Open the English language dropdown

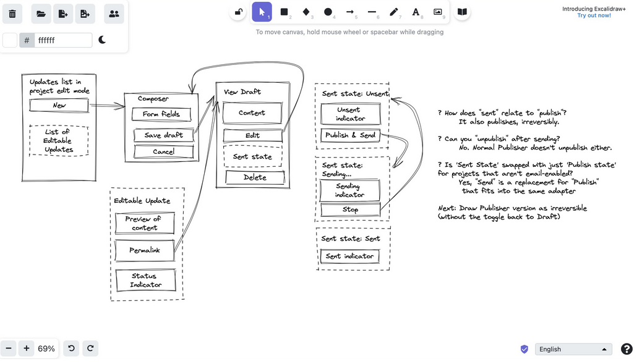coord(573,349)
